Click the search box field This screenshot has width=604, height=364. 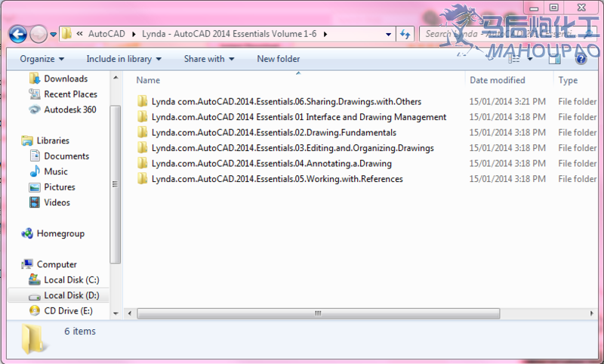tap(507, 34)
